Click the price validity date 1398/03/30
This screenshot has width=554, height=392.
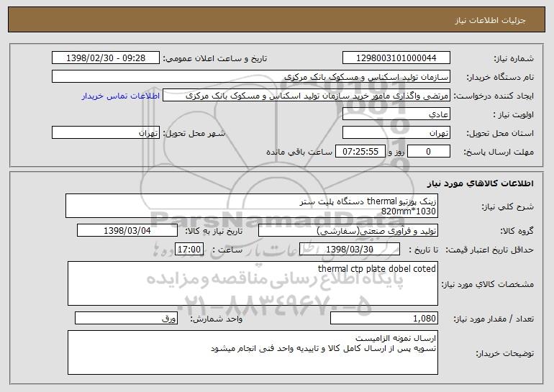350,249
